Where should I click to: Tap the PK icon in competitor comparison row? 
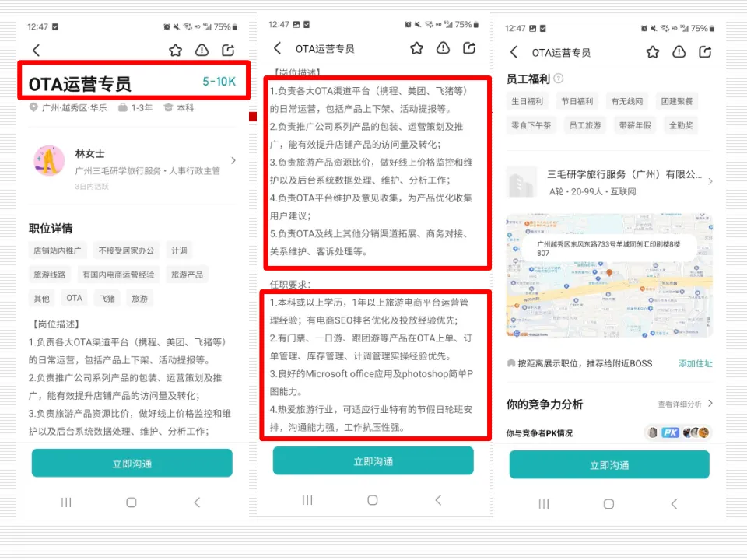click(x=670, y=432)
